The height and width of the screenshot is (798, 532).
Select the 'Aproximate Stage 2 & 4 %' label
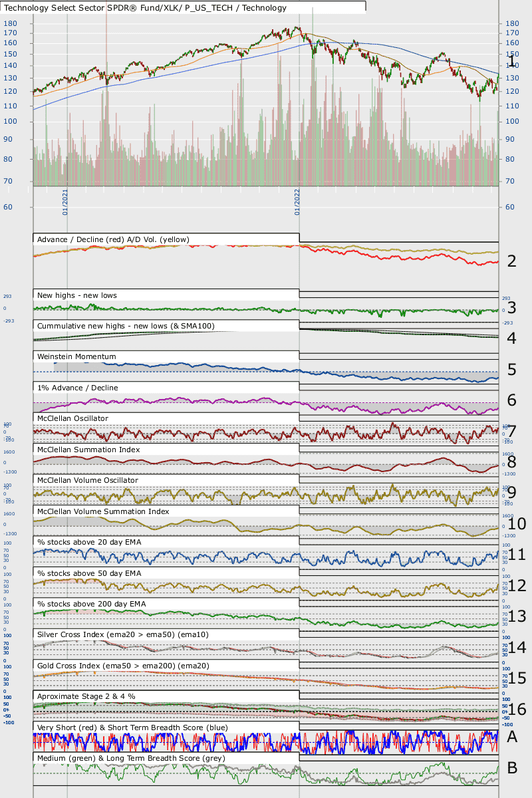[x=86, y=696]
